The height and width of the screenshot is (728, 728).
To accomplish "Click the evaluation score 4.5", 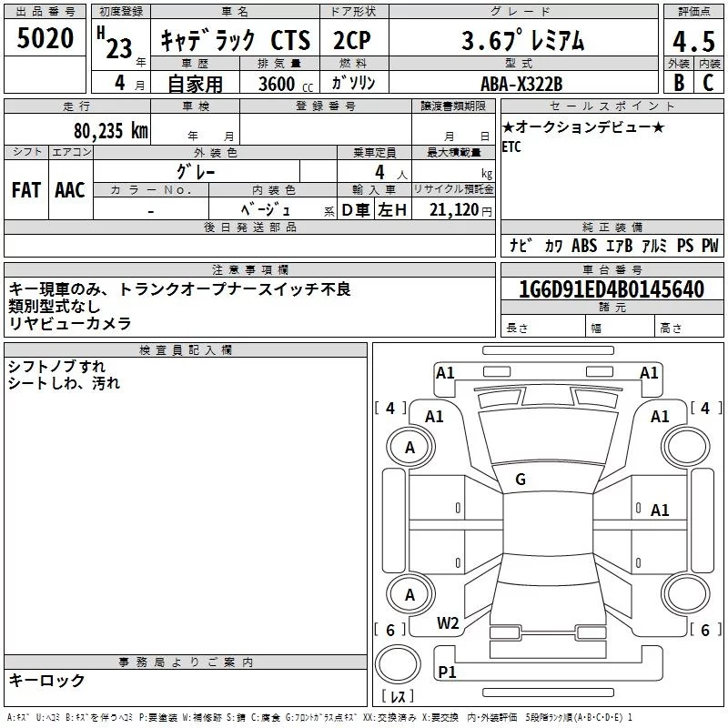I will pos(693,41).
